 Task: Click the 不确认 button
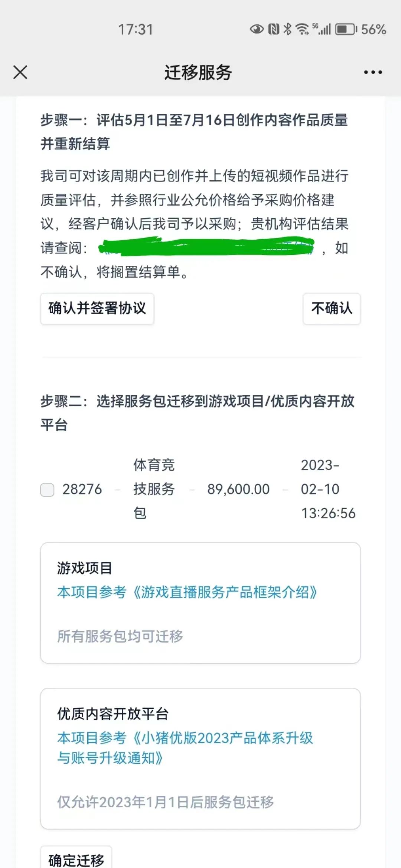pyautogui.click(x=332, y=309)
